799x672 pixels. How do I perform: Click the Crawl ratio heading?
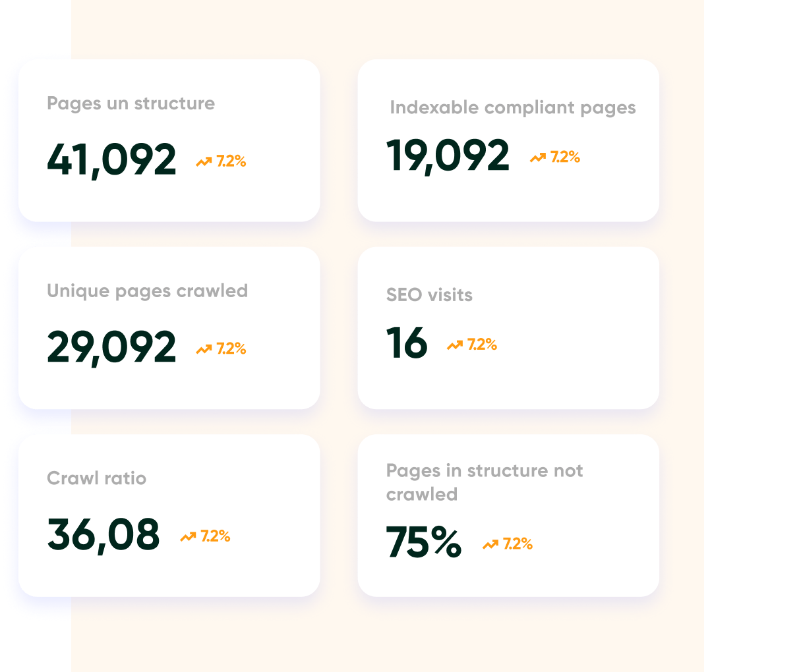coord(96,478)
